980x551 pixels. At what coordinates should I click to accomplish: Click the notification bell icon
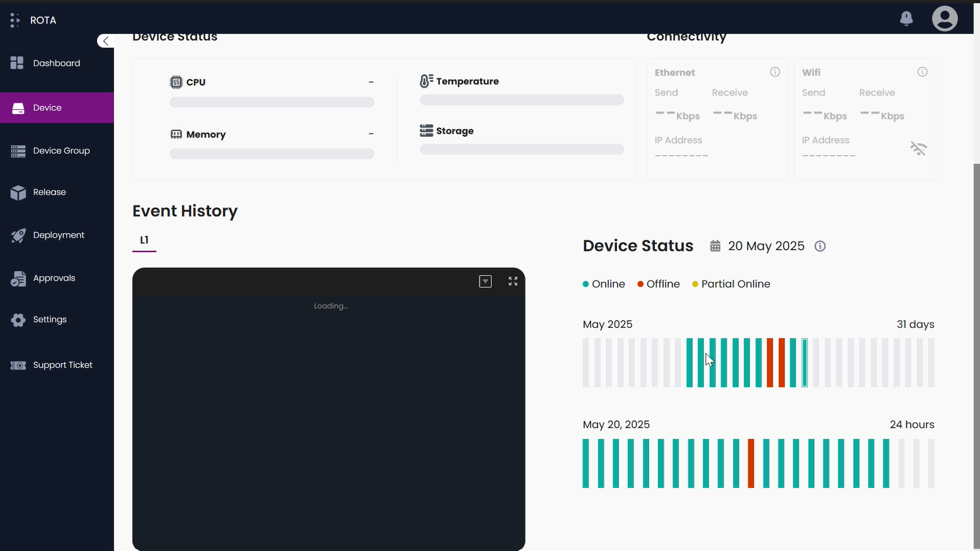(x=906, y=18)
